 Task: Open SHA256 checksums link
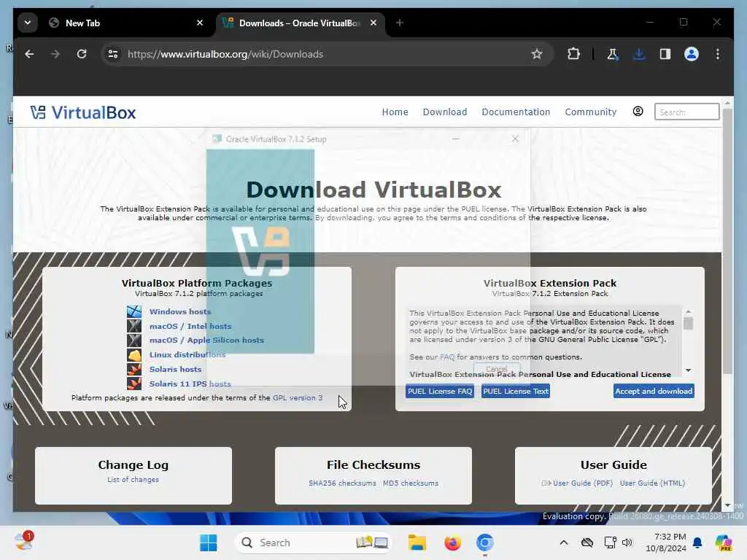pos(342,483)
